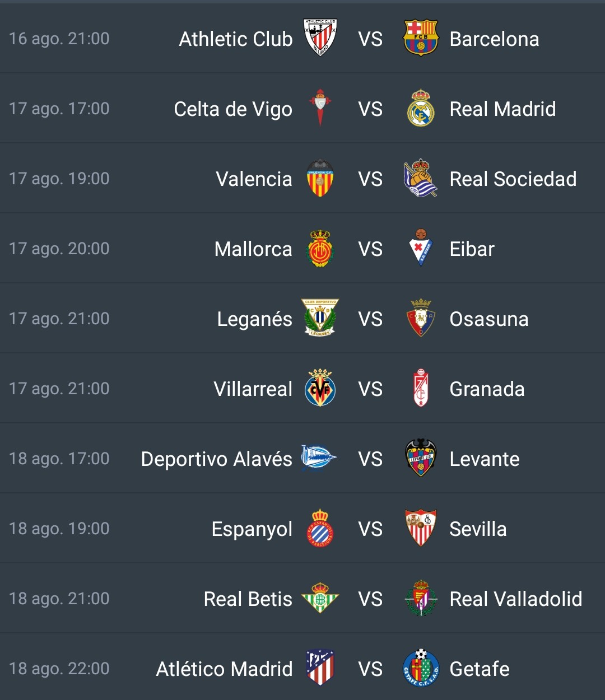Open the Valencia crest icon
Screen dimensions: 605x700
320,178
